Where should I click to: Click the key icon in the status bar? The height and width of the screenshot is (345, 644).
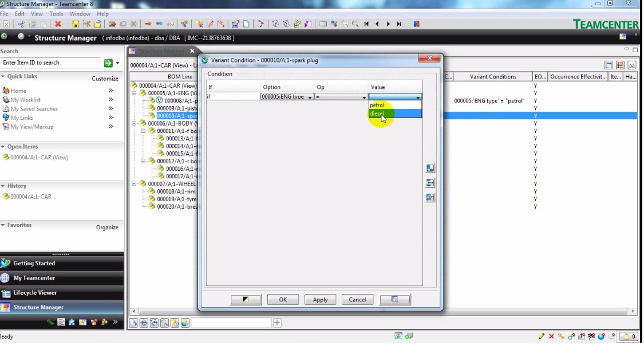(x=560, y=336)
